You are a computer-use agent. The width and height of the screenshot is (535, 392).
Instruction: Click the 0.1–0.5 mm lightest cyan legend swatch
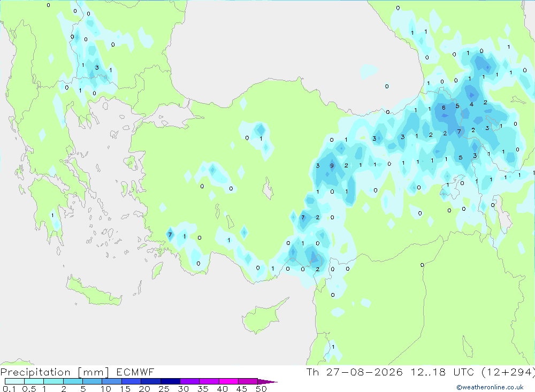pyautogui.click(x=14, y=381)
